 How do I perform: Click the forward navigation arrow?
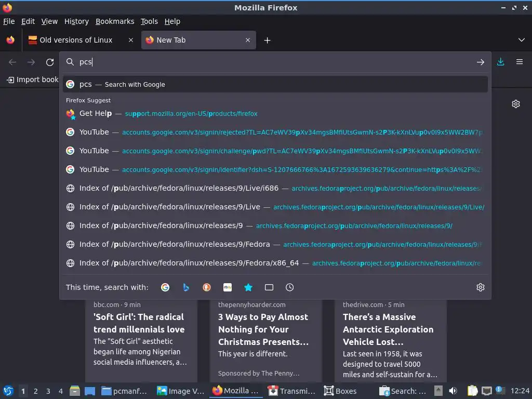[x=31, y=62]
